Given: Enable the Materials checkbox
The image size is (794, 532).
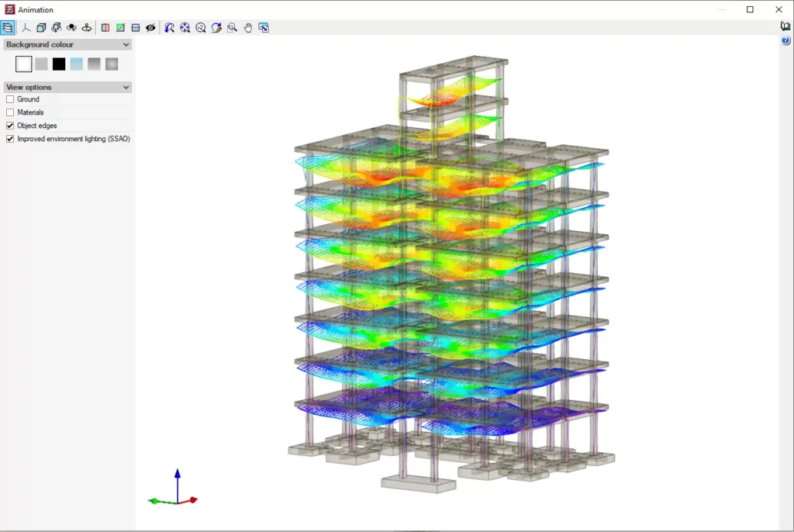Looking at the screenshot, I should click(x=10, y=112).
